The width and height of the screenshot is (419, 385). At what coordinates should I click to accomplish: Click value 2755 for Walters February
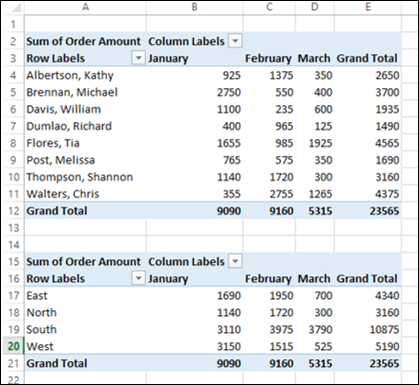tap(282, 194)
